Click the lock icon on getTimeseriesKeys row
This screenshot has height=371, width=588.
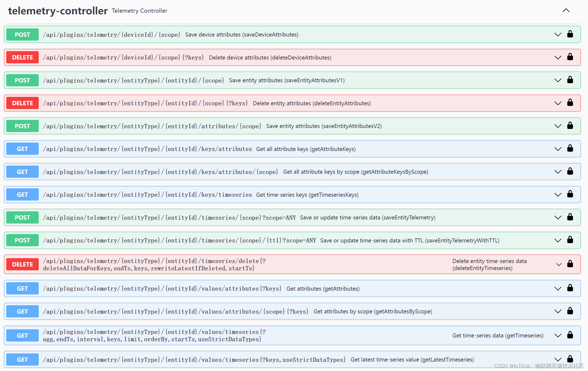click(570, 194)
